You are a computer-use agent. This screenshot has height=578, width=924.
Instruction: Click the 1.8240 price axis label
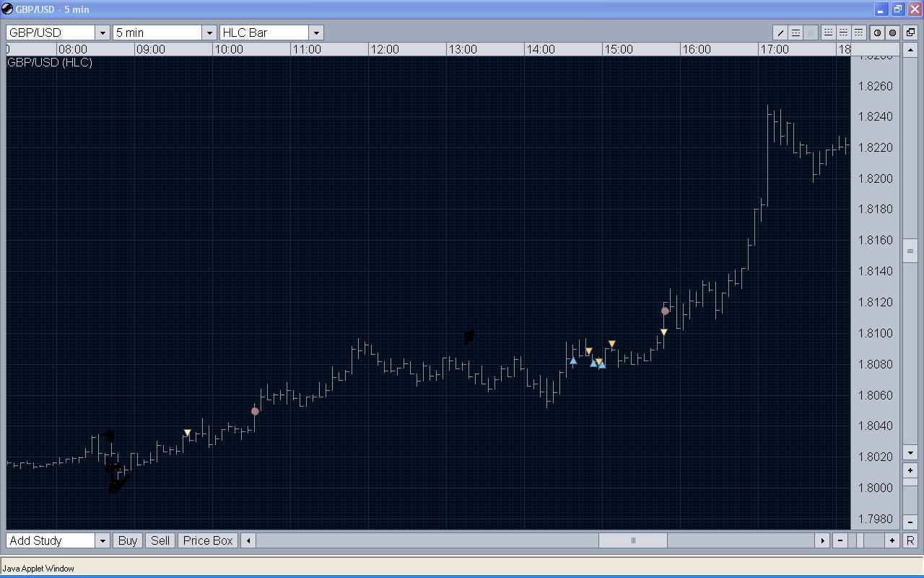tap(876, 117)
